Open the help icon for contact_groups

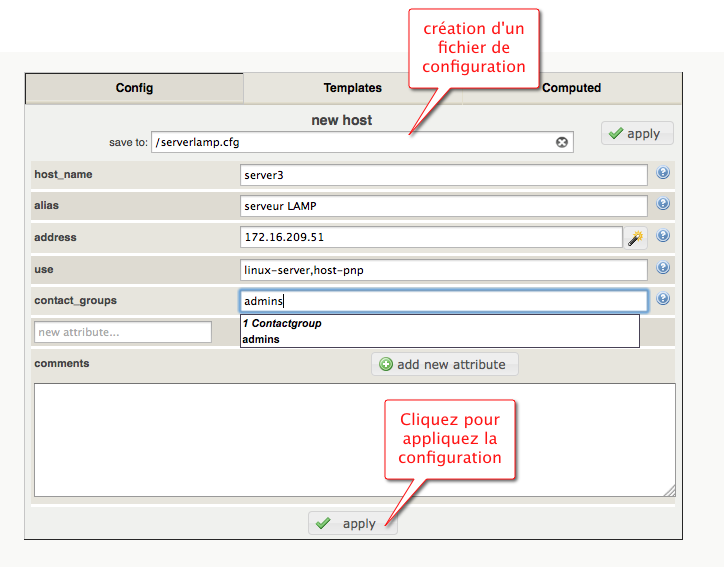[662, 299]
